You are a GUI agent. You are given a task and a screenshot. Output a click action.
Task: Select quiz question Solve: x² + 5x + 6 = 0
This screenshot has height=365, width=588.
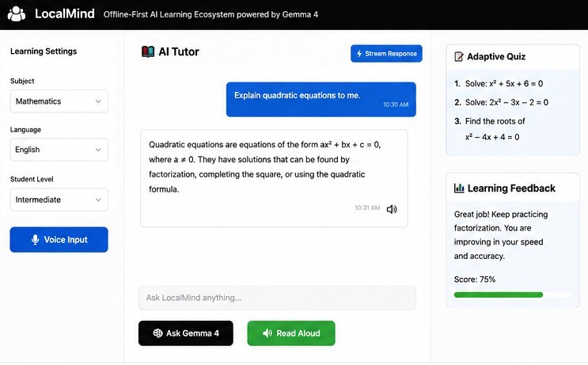point(499,84)
